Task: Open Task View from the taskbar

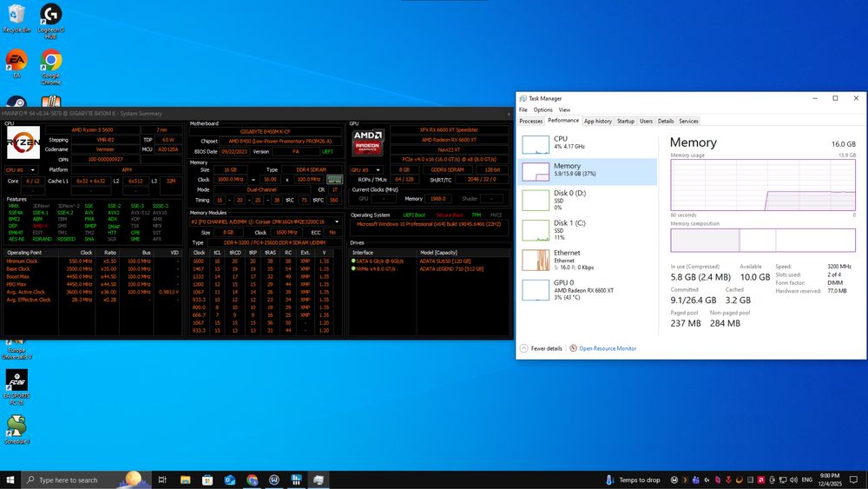Action: (162, 479)
